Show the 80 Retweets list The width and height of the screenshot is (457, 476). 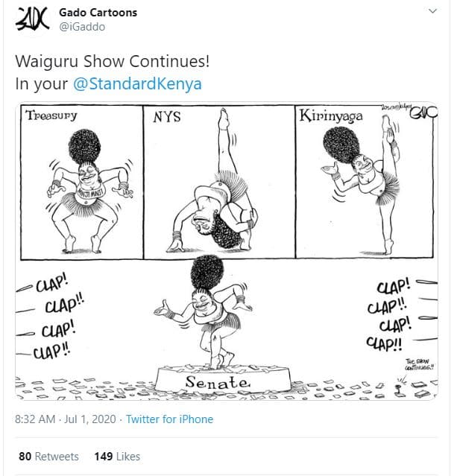(x=48, y=457)
